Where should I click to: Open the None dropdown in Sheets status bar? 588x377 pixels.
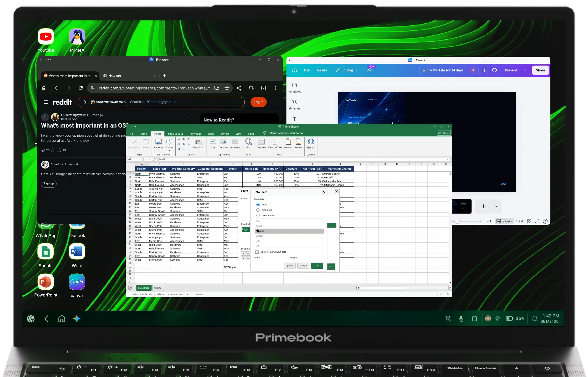click(x=200, y=294)
